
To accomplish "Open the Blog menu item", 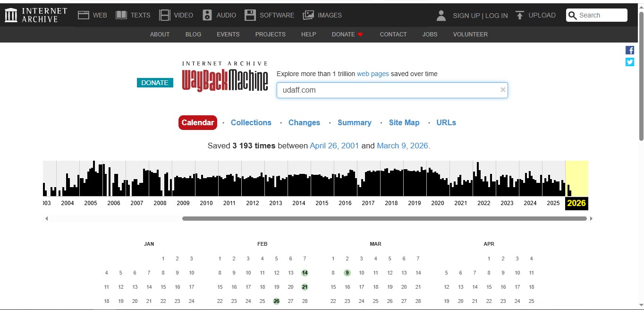I will (193, 34).
